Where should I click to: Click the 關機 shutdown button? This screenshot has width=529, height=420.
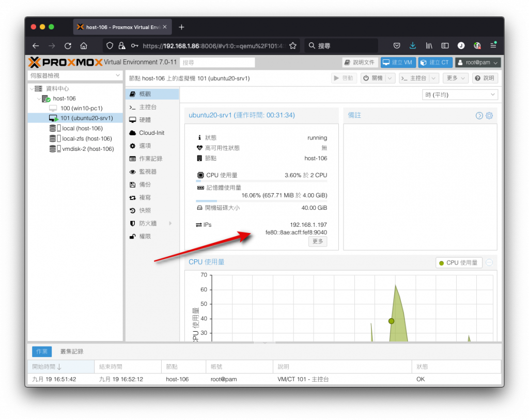[373, 78]
